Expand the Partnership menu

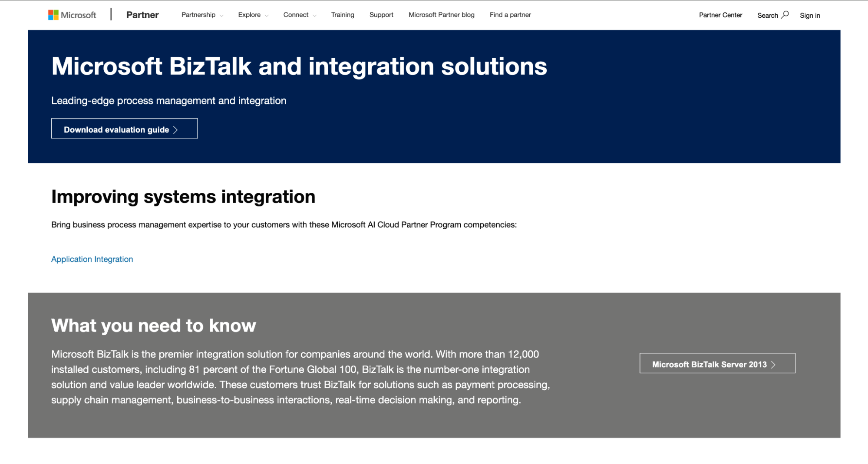198,14
